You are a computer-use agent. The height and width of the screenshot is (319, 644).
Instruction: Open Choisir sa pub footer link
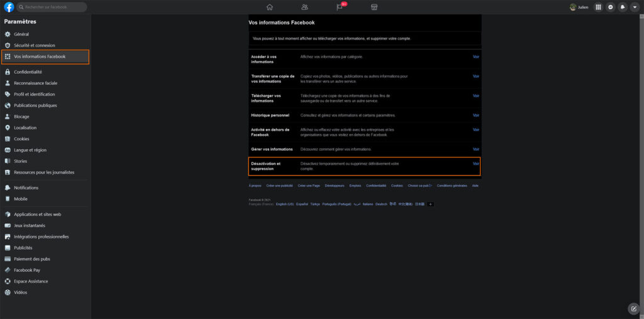click(419, 186)
